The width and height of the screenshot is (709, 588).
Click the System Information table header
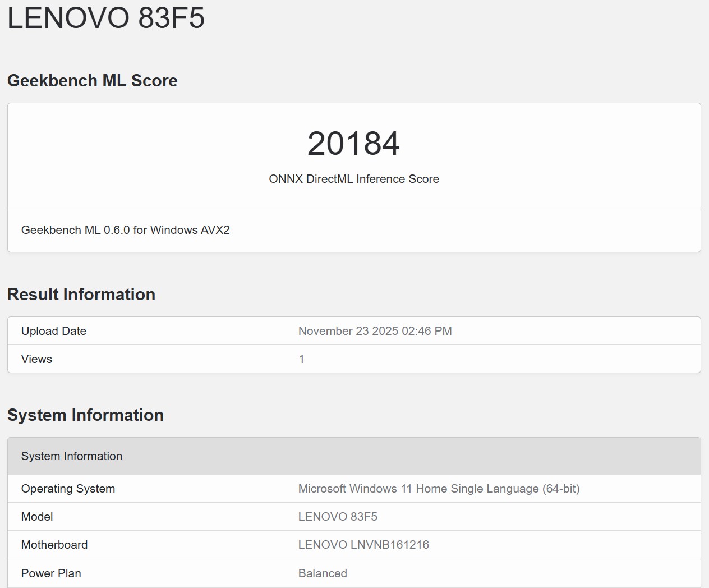[x=71, y=456]
